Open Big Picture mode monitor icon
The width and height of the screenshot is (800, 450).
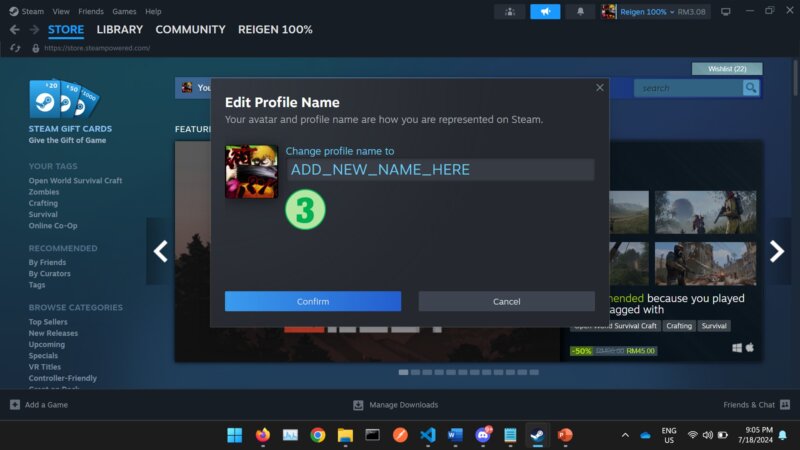(x=726, y=11)
